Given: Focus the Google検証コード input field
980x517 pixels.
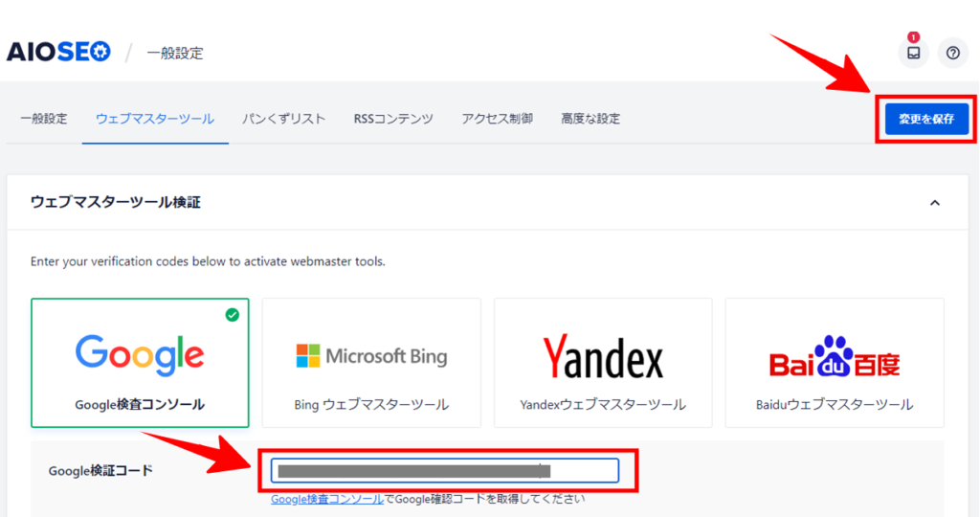Looking at the screenshot, I should pyautogui.click(x=444, y=470).
